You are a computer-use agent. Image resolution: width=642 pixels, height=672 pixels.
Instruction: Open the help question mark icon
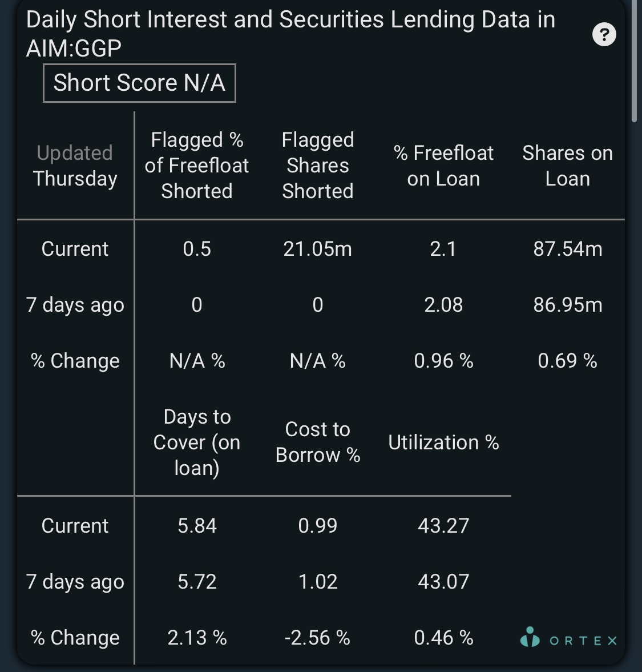pos(604,34)
